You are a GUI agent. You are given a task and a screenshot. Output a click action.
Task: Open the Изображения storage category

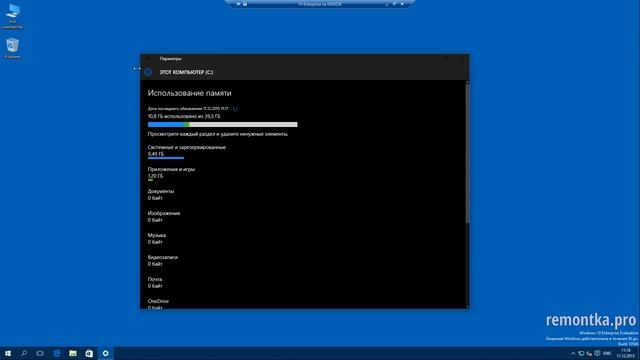click(x=164, y=217)
